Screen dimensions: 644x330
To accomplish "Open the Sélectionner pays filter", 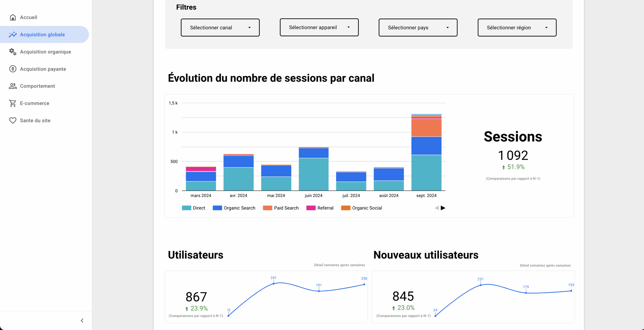I will click(x=418, y=27).
